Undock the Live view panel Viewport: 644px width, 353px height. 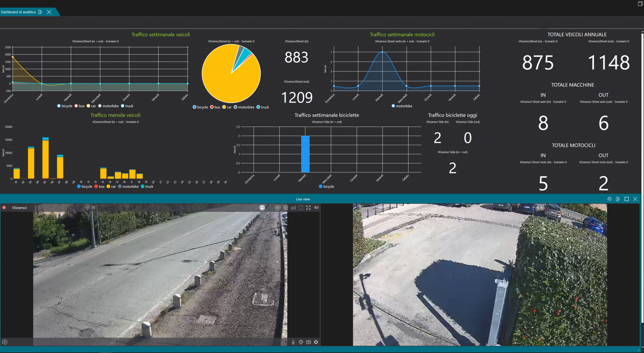(618, 199)
